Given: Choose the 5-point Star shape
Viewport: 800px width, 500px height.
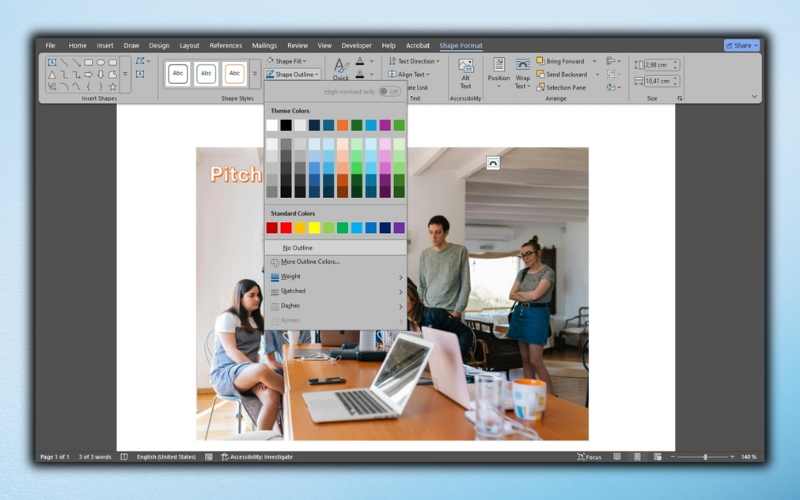Looking at the screenshot, I should pyautogui.click(x=113, y=87).
